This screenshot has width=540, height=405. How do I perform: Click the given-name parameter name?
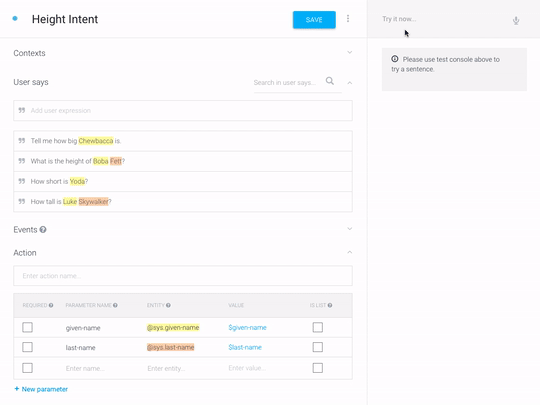point(83,328)
